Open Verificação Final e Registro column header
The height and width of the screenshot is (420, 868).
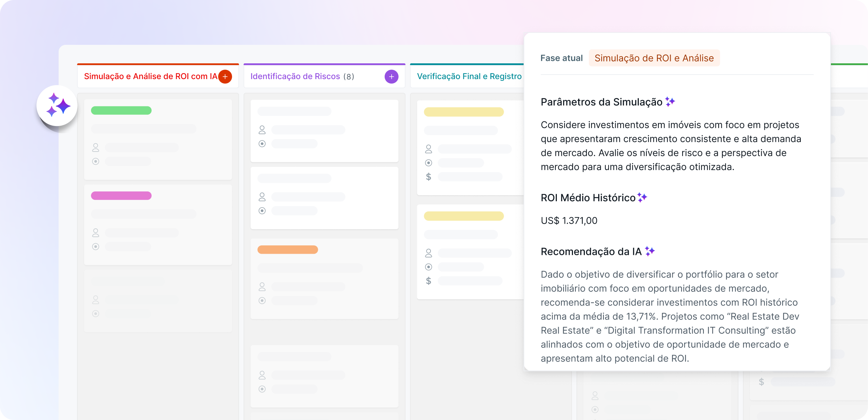tap(469, 76)
